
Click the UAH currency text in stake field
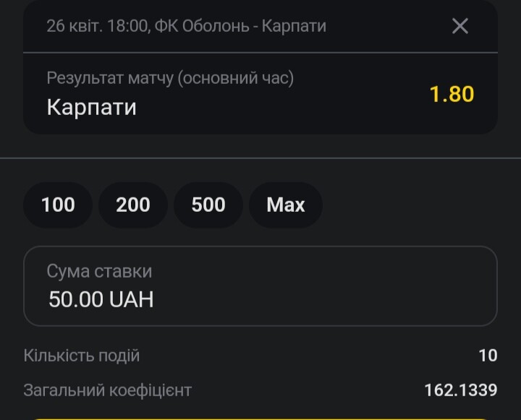coord(131,299)
